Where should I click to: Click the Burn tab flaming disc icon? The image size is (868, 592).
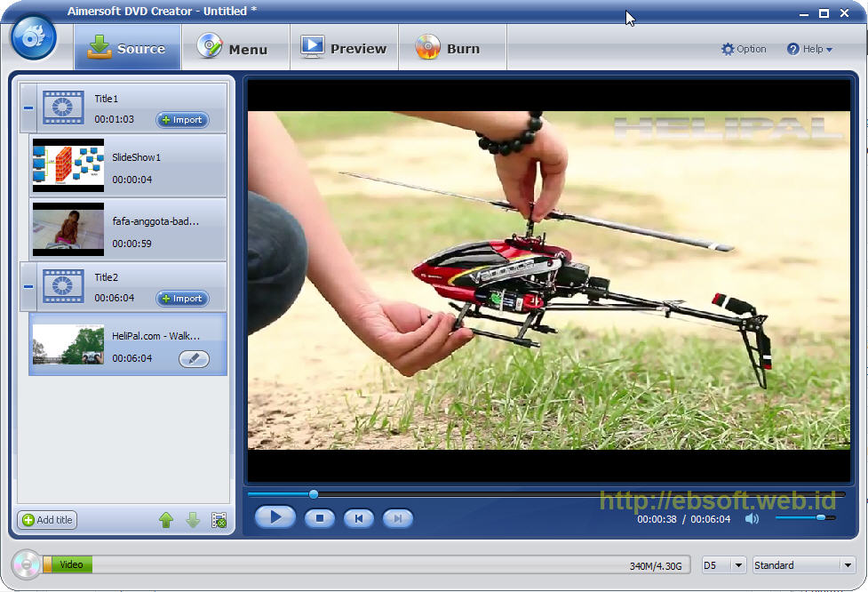click(427, 46)
